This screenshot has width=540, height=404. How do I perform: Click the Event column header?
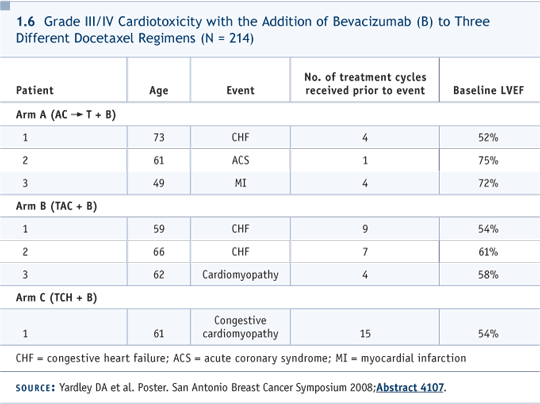tap(240, 90)
